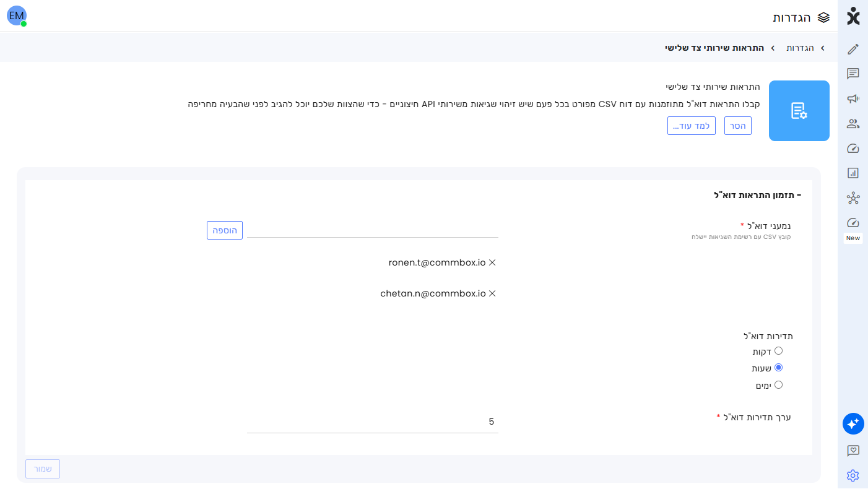The height and width of the screenshot is (489, 868).
Task: Open the bar chart reports sidebar icon
Action: click(x=853, y=173)
